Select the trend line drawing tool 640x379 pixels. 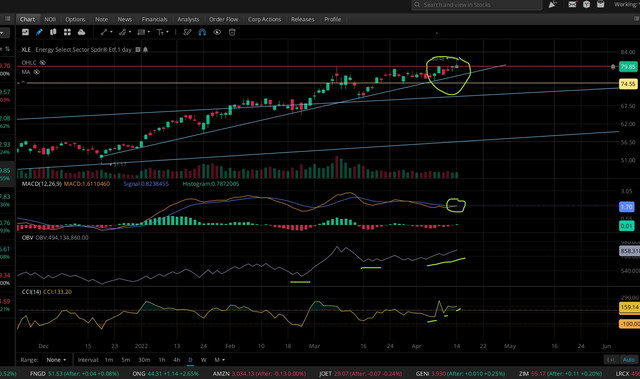[x=104, y=32]
